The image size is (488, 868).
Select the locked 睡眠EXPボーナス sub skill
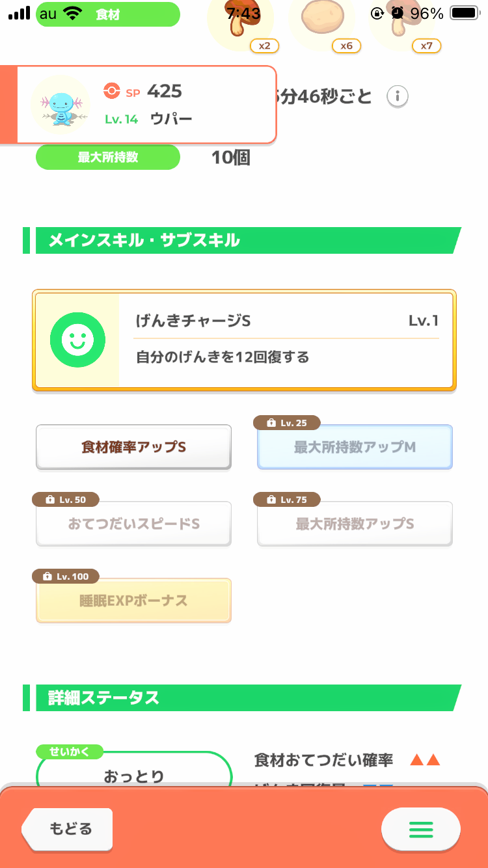coord(133,601)
